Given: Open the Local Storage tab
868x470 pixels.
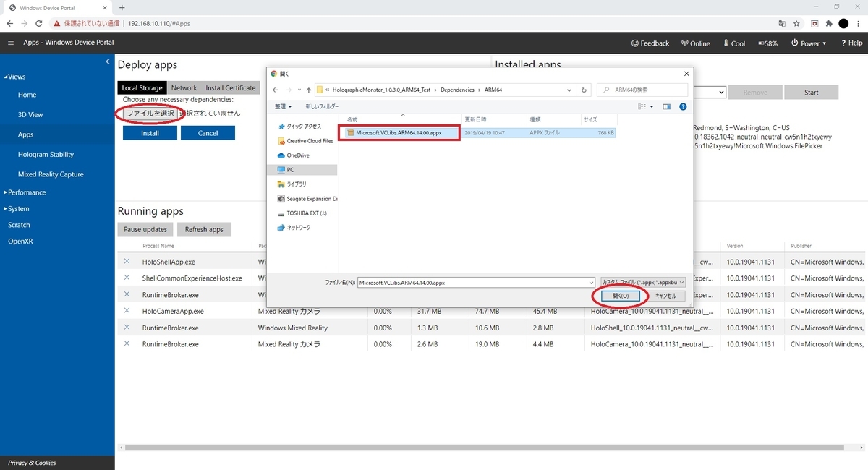Looking at the screenshot, I should point(142,88).
